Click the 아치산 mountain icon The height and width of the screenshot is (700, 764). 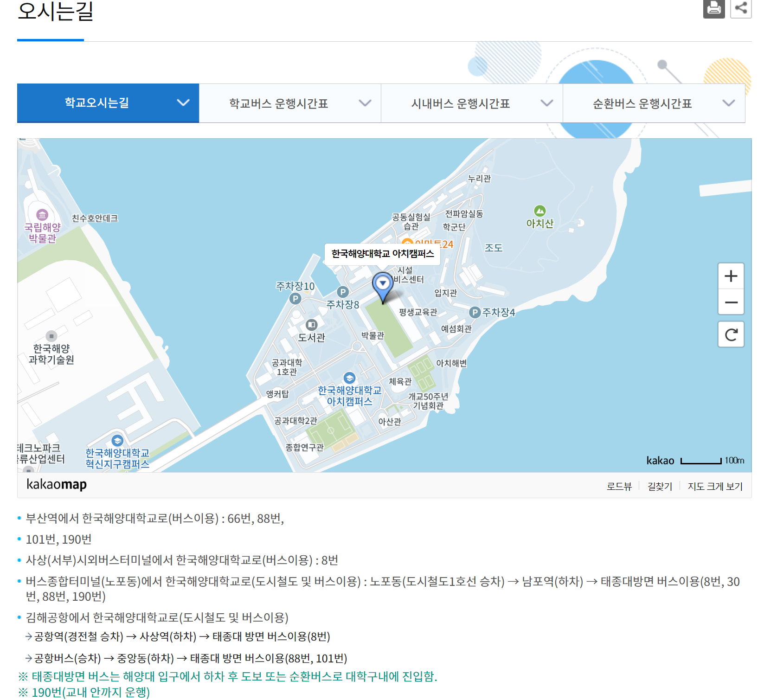click(540, 211)
